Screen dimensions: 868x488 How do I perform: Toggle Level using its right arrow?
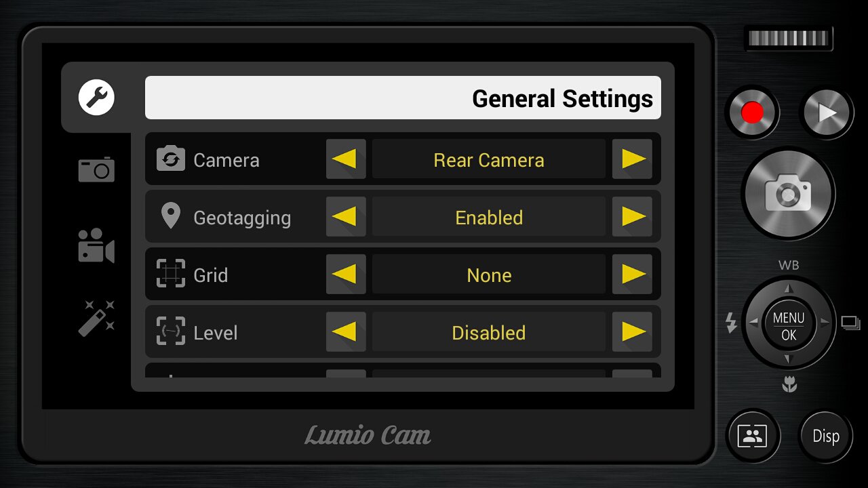coord(632,332)
